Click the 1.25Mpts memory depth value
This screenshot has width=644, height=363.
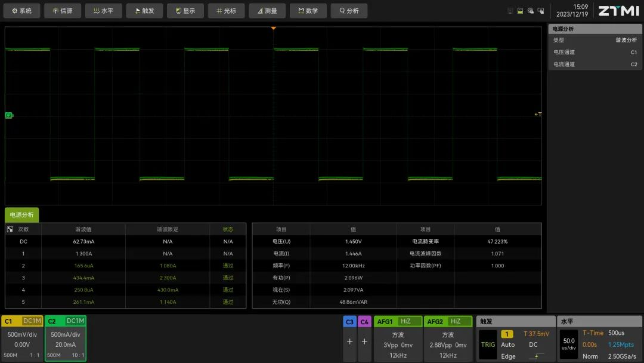tap(621, 344)
